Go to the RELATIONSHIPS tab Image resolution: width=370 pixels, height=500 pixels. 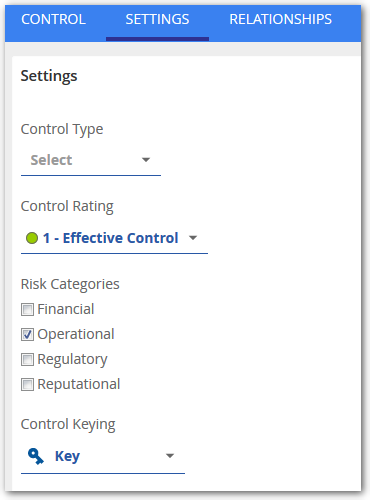point(280,19)
